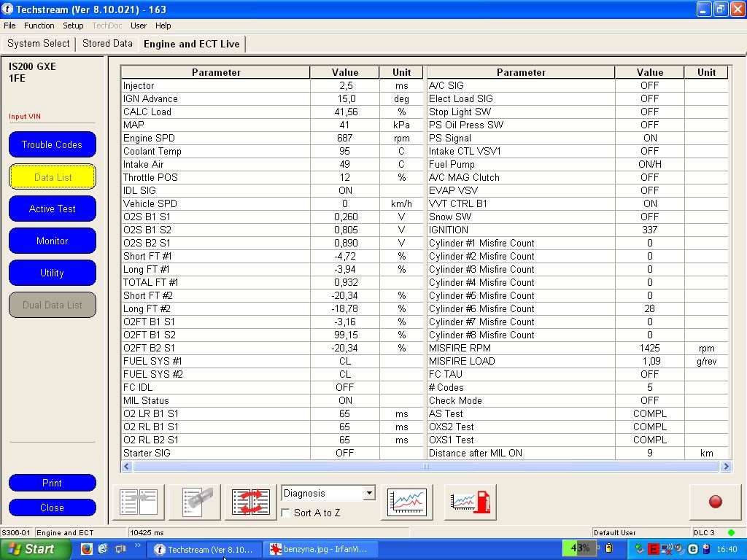Open the Help menu

[163, 26]
